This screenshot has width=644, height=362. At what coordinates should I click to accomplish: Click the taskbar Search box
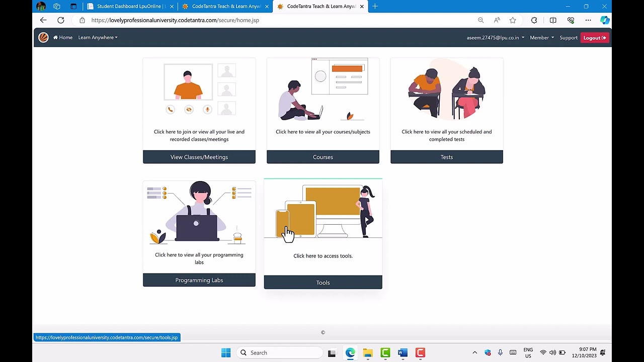(280, 353)
